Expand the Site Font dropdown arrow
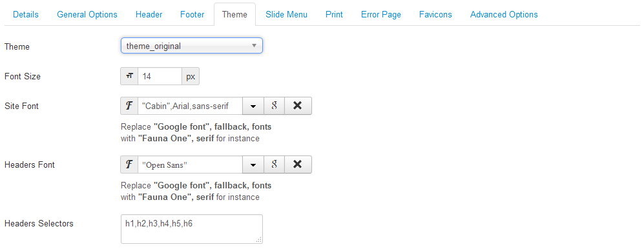 click(253, 106)
